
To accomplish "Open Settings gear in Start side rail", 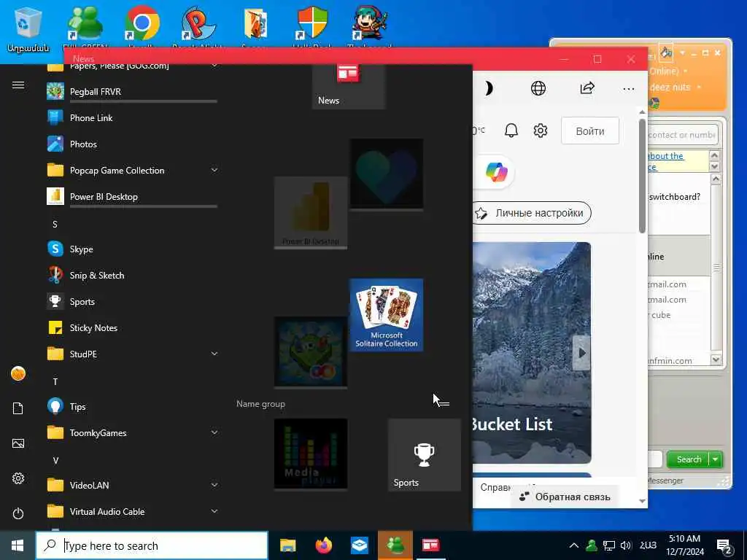I will coord(18,478).
